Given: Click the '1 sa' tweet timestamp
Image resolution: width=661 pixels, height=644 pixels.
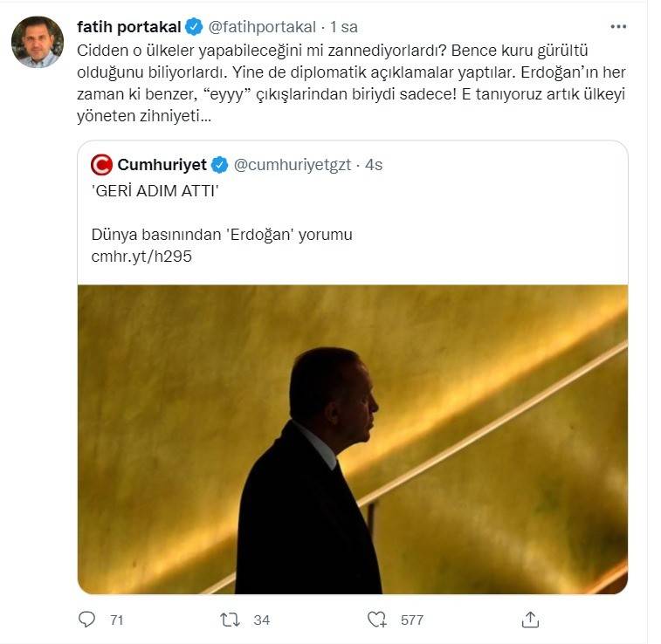Looking at the screenshot, I should 344,27.
